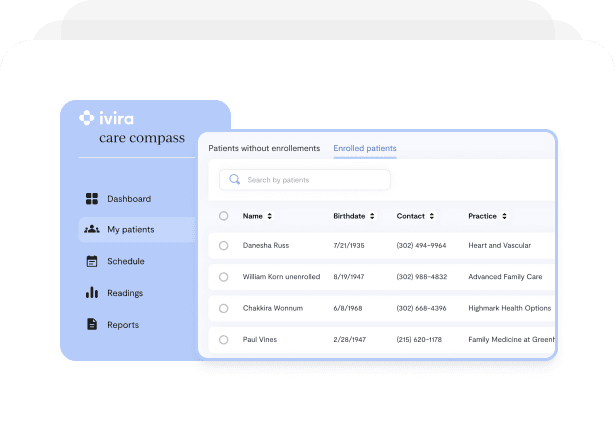Open William Korn unenrolled patient entry
Image resolution: width=615 pixels, height=421 pixels.
(x=281, y=277)
